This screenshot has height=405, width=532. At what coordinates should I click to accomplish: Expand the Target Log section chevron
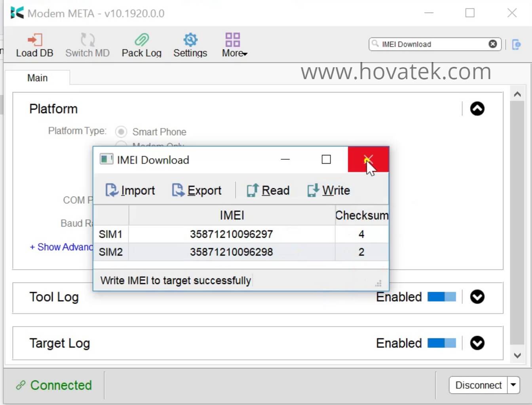[478, 343]
